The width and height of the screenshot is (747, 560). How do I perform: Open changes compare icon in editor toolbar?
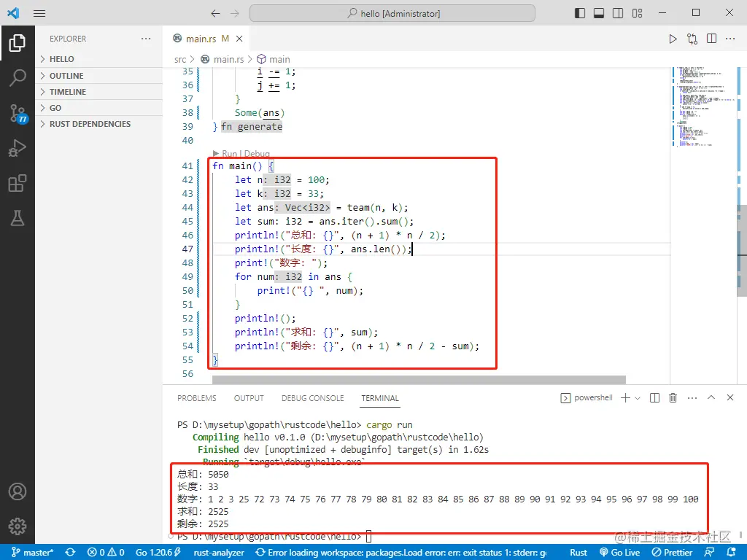(x=692, y=39)
